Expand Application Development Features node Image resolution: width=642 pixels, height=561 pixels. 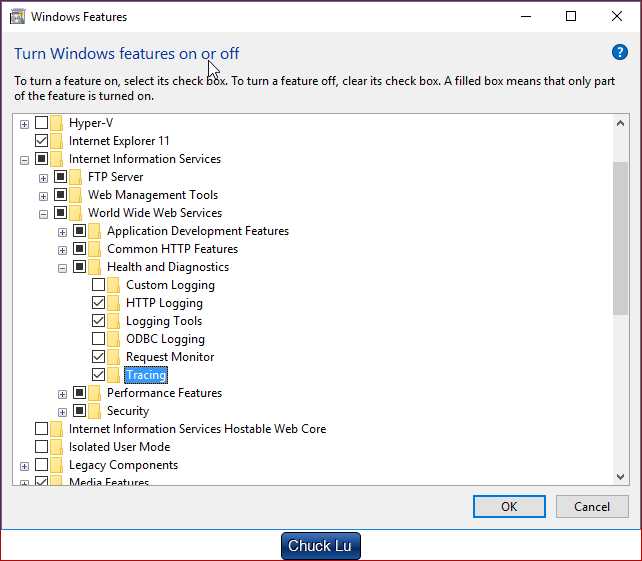pos(62,232)
